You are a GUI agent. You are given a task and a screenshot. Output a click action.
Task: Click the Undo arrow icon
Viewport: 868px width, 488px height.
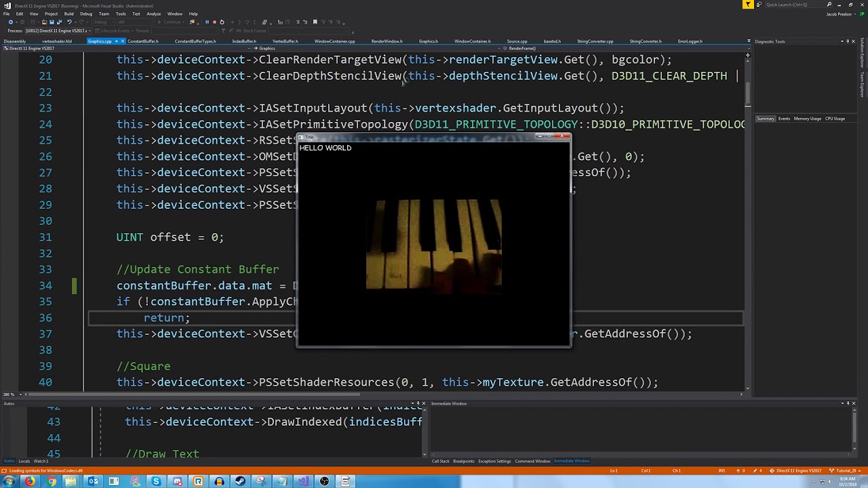coord(69,21)
